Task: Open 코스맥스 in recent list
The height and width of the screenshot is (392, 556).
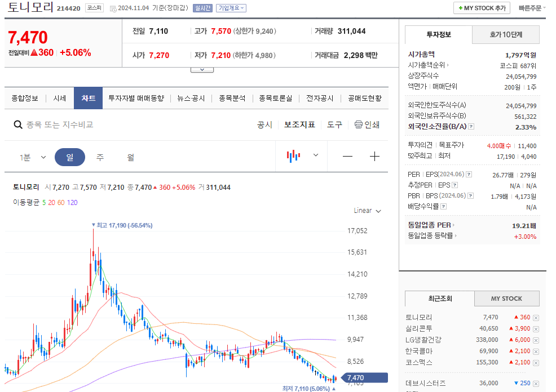Action: pos(419,363)
